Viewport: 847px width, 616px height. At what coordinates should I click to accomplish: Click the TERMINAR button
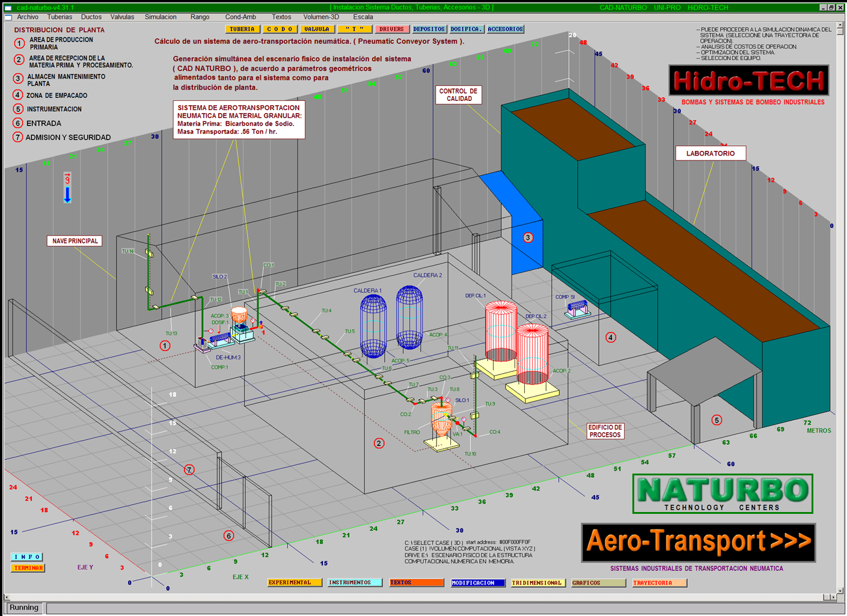coord(28,568)
